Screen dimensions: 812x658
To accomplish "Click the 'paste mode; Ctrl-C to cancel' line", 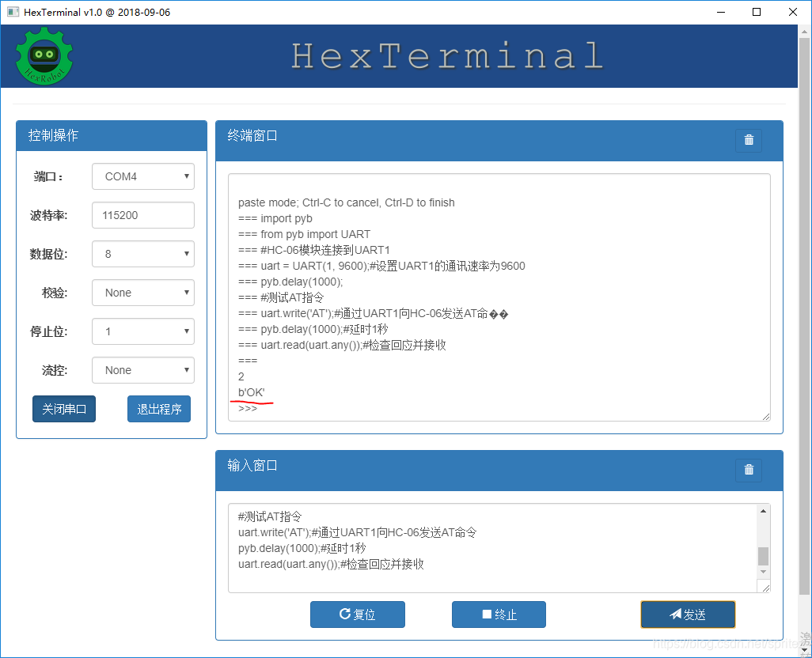I will tap(346, 202).
